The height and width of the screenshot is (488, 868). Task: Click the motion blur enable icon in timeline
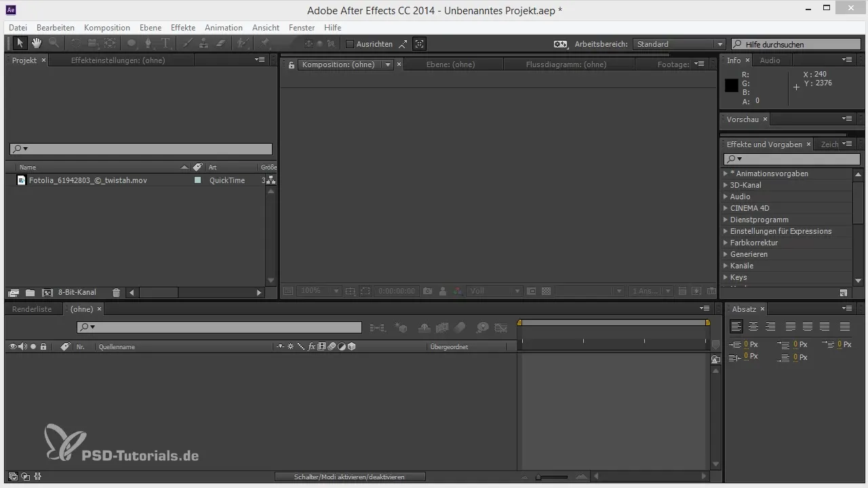click(460, 327)
